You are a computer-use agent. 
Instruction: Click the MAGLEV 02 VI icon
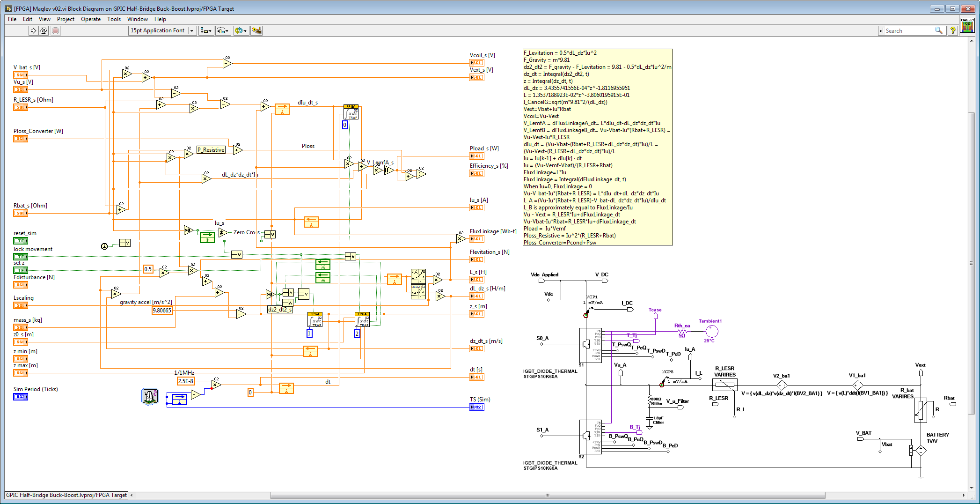(967, 25)
